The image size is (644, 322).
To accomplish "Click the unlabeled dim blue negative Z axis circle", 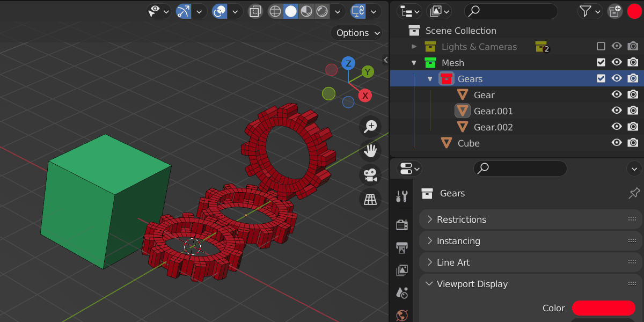I will click(x=348, y=102).
